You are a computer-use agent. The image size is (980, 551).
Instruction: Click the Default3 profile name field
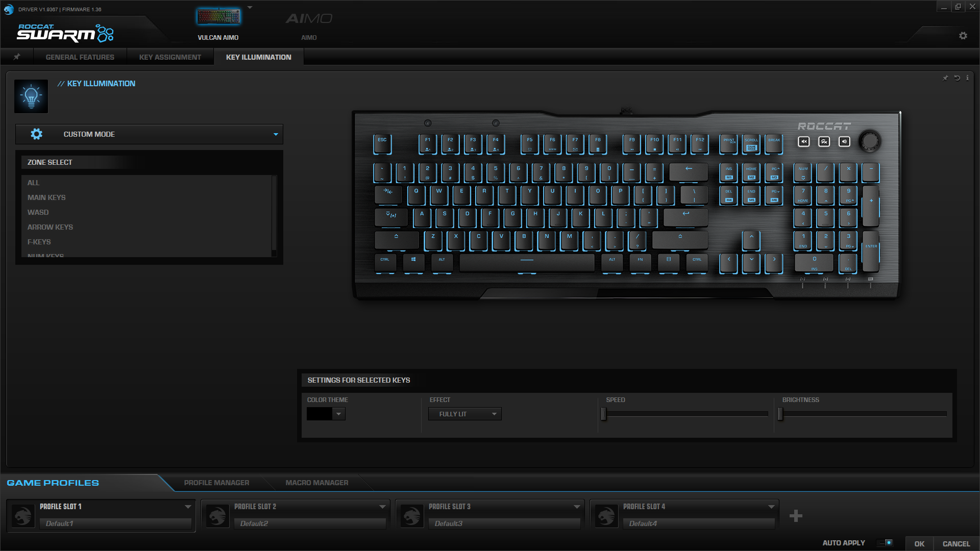504,523
